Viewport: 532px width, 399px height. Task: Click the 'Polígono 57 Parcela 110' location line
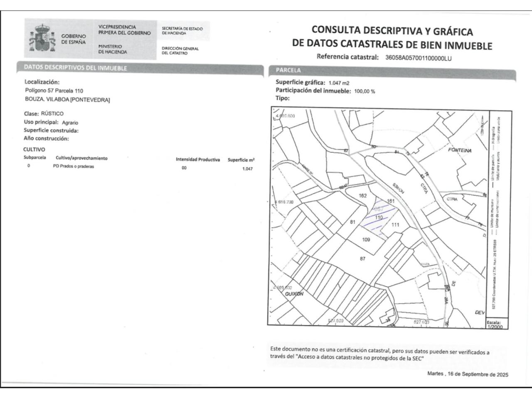(54, 91)
